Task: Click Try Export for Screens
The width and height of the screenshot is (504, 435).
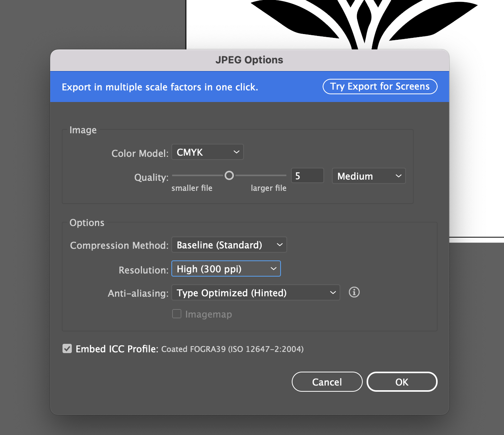Action: (x=380, y=87)
